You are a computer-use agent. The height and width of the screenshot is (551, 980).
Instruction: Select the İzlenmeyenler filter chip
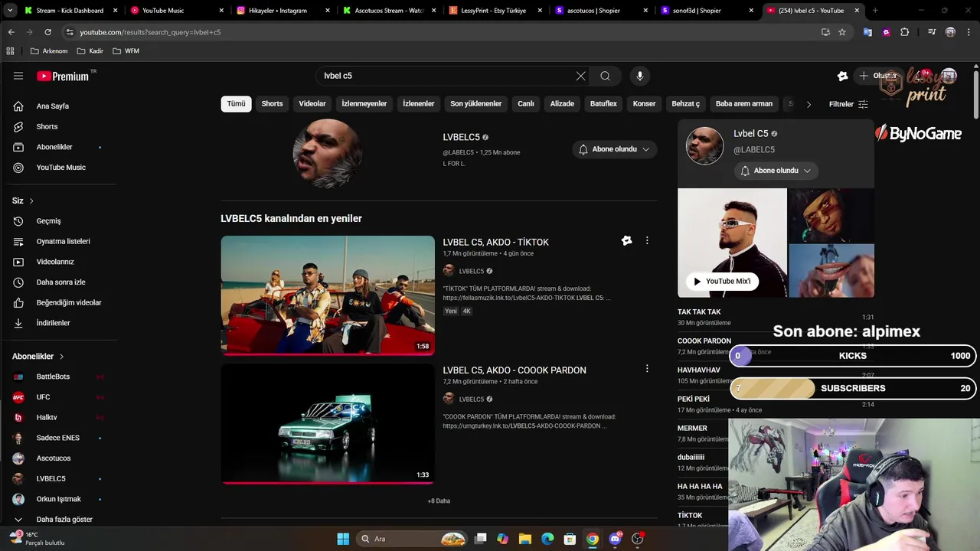(x=364, y=104)
